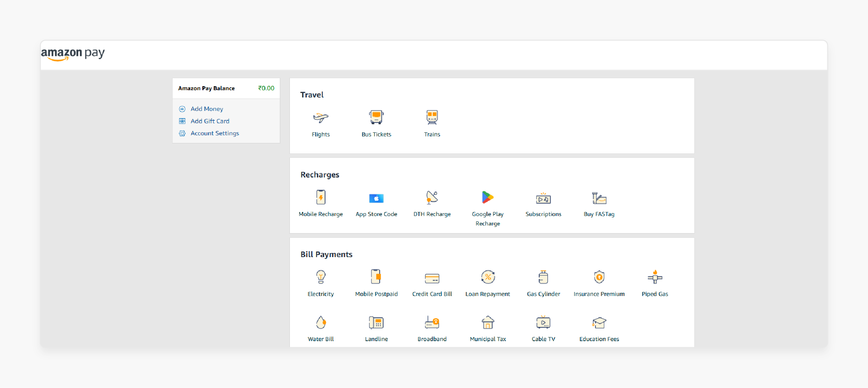The height and width of the screenshot is (388, 868).
Task: Open the App Store Code icon
Action: coord(376,198)
